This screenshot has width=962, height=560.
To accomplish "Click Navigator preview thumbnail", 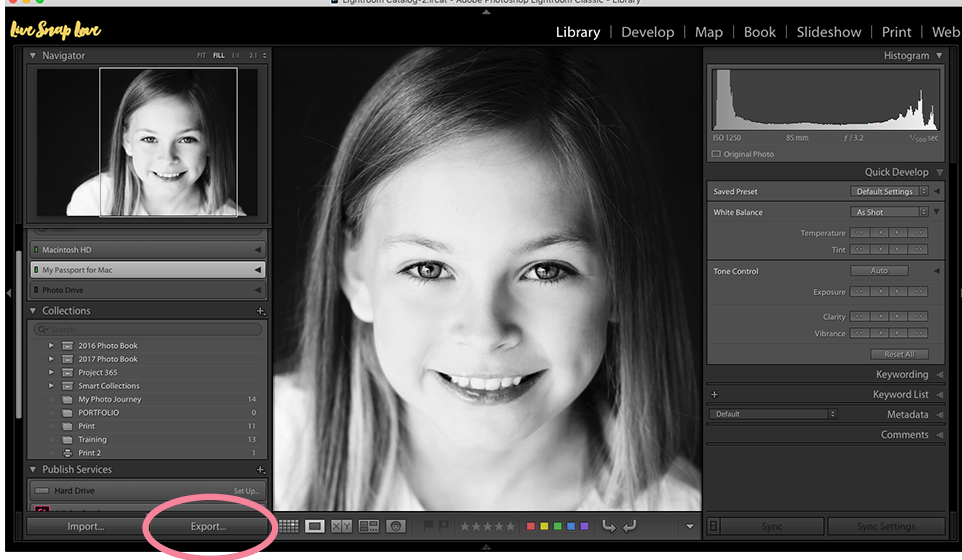I will tap(147, 142).
